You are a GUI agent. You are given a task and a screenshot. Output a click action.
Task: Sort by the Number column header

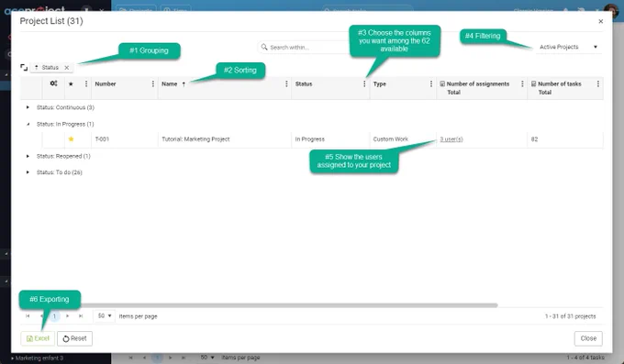coord(105,84)
